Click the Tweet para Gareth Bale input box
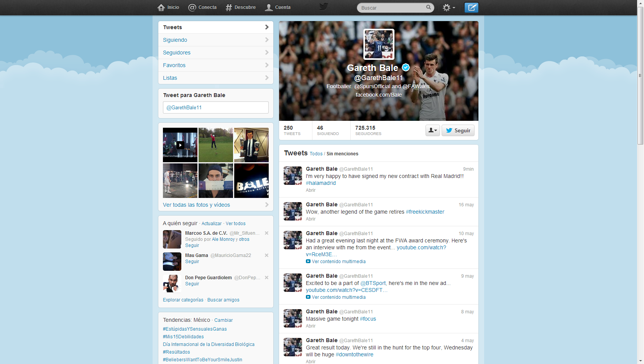The height and width of the screenshot is (364, 644). coord(216,107)
